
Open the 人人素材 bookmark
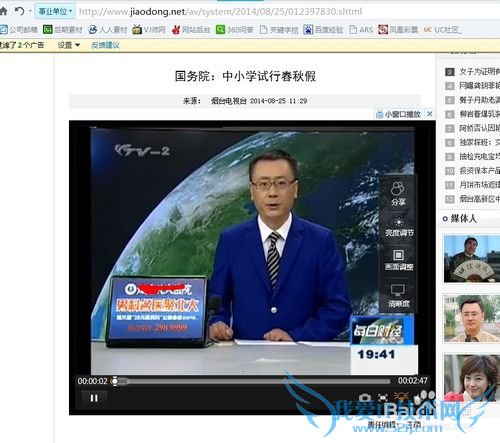(108, 30)
